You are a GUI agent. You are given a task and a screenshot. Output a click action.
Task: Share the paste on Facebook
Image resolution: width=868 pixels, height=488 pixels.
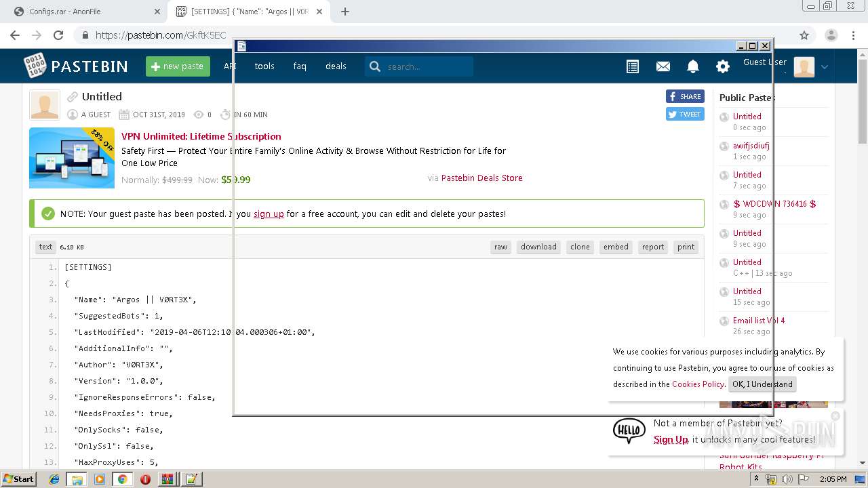685,96
